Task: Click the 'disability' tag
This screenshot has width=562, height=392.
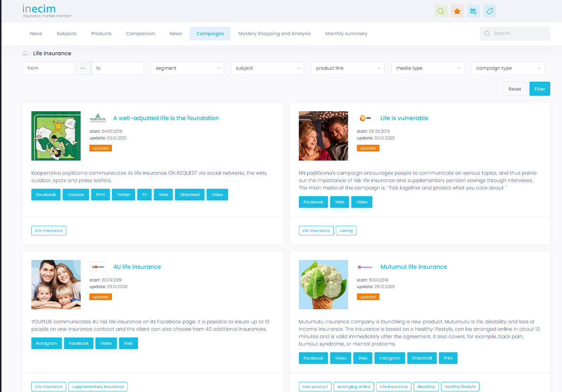Action: 426,387
